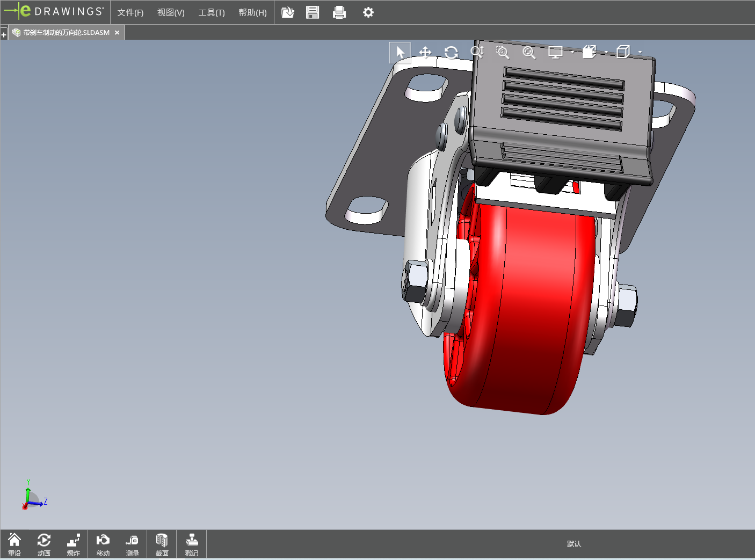Click the print icon
The width and height of the screenshot is (755, 560).
pyautogui.click(x=339, y=12)
